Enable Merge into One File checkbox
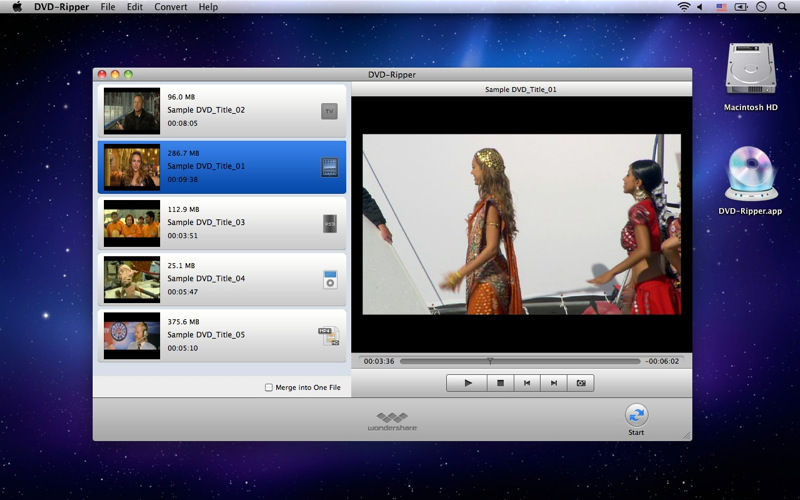Viewport: 800px width, 500px height. (x=269, y=387)
